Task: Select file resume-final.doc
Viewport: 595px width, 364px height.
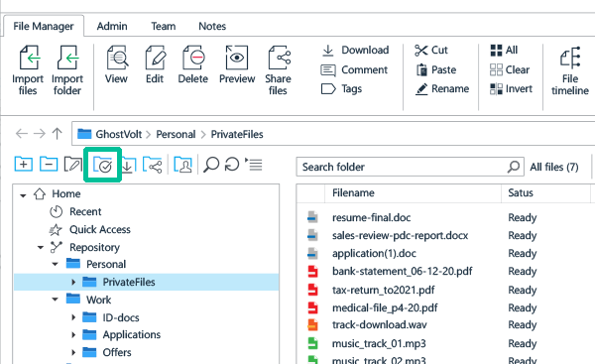Action: (371, 217)
